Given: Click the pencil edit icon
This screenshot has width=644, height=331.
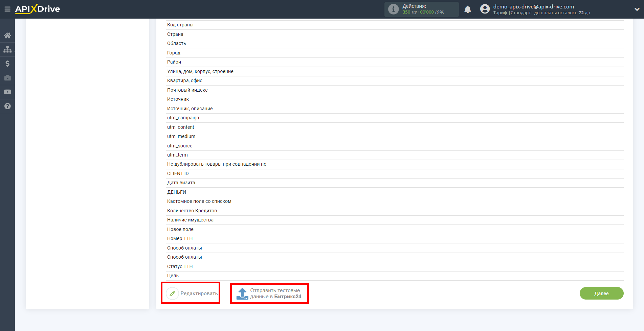Looking at the screenshot, I should (x=172, y=293).
